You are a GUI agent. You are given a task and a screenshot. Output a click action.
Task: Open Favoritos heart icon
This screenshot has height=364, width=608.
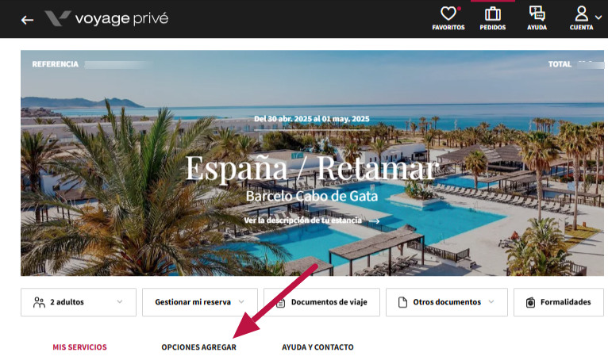click(448, 14)
